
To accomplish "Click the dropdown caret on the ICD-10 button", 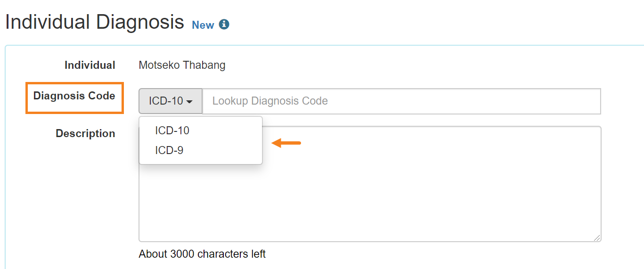I will tap(190, 102).
